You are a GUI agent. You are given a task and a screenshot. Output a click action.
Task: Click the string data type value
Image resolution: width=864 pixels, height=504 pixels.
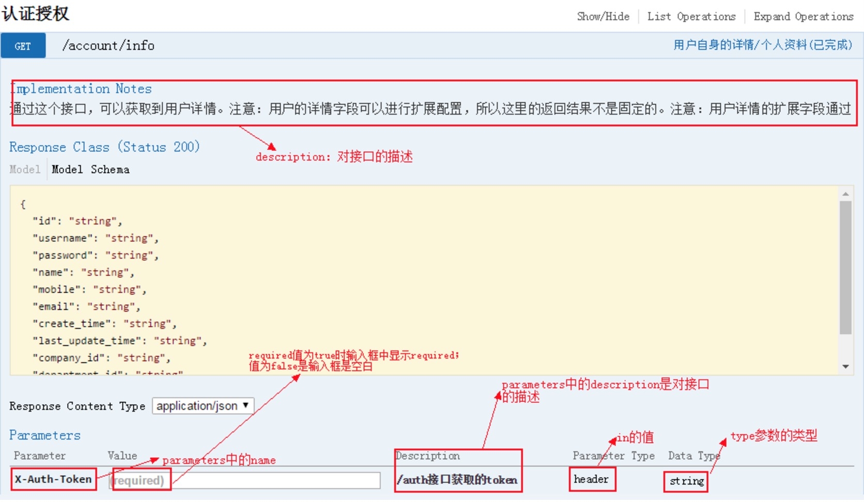click(x=686, y=481)
